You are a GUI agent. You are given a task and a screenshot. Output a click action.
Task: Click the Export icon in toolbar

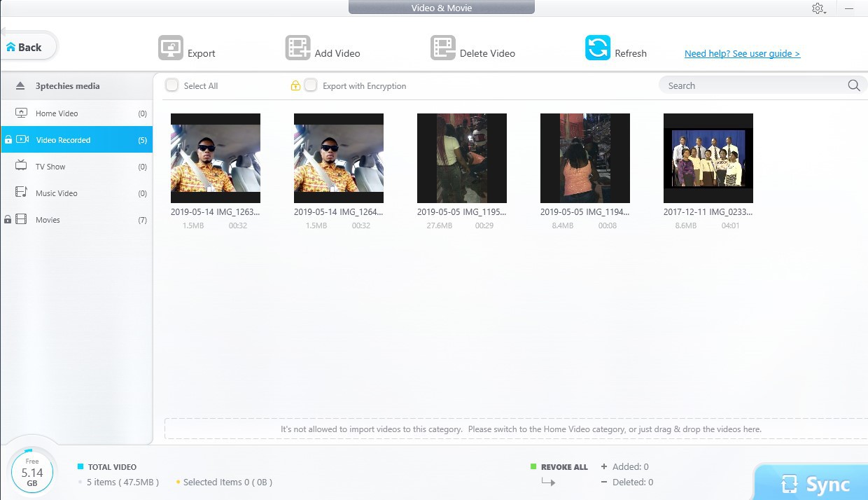click(171, 48)
